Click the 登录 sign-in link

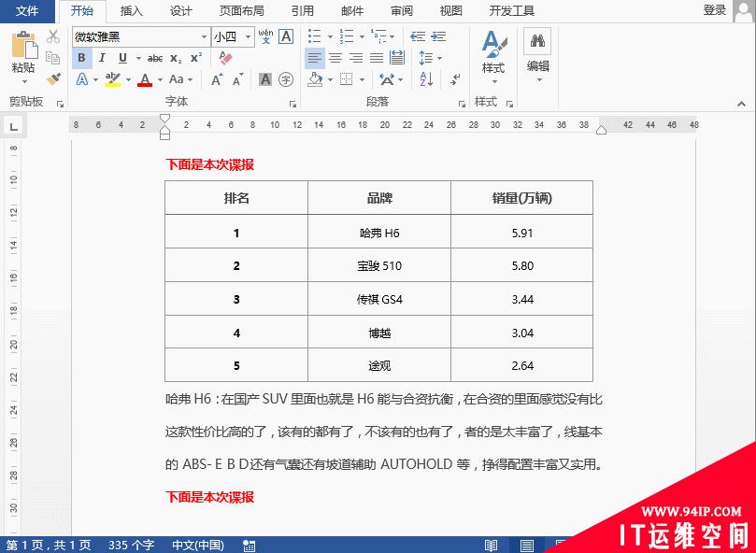point(714,10)
